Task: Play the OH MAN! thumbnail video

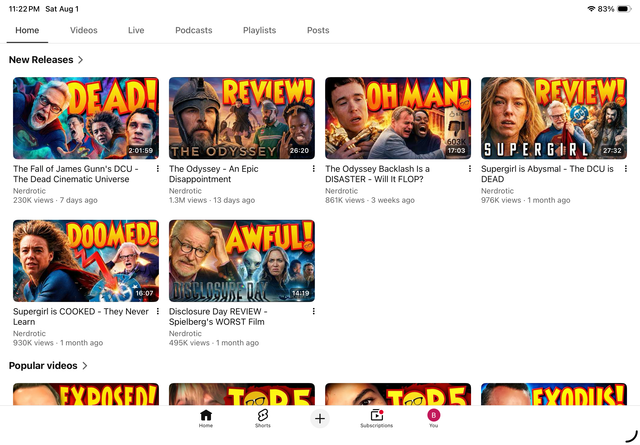Action: click(x=398, y=118)
